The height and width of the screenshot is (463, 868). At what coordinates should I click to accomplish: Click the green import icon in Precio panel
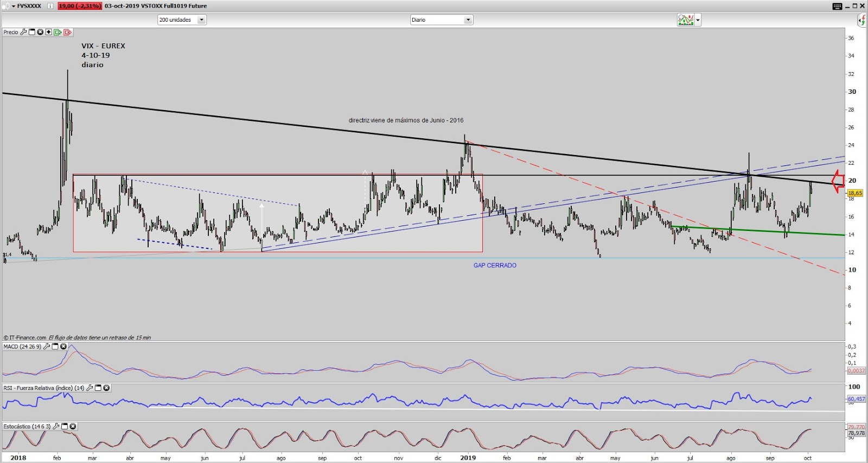(x=58, y=32)
